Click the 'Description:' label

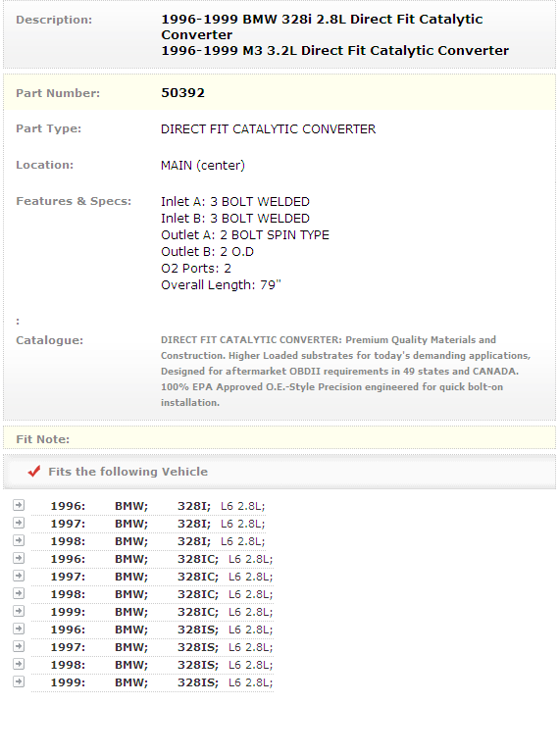coord(54,20)
